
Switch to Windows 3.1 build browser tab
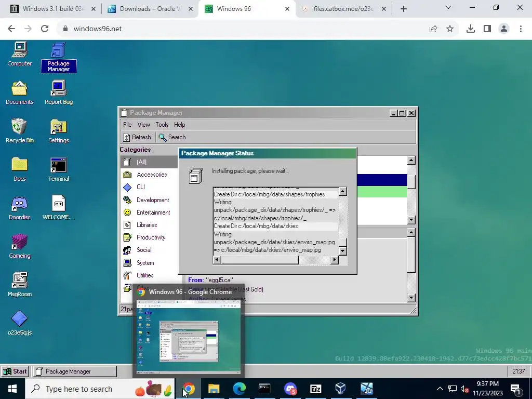52,9
